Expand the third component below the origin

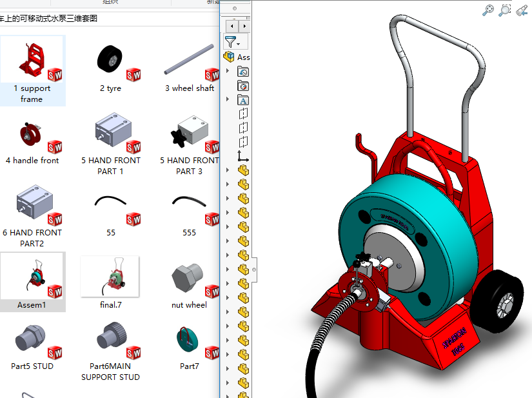coord(228,199)
